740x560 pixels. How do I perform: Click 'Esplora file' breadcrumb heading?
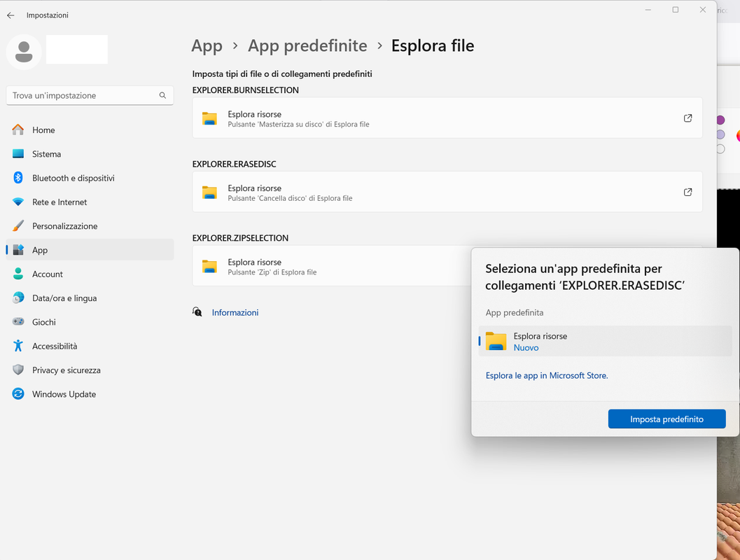[433, 46]
